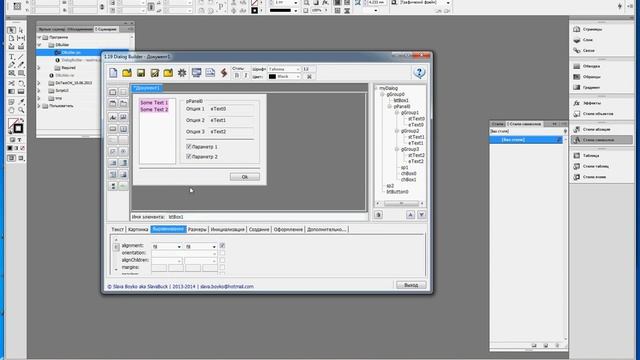
Task: Click the black color swatch in Dialog Builder
Action: (x=272, y=77)
